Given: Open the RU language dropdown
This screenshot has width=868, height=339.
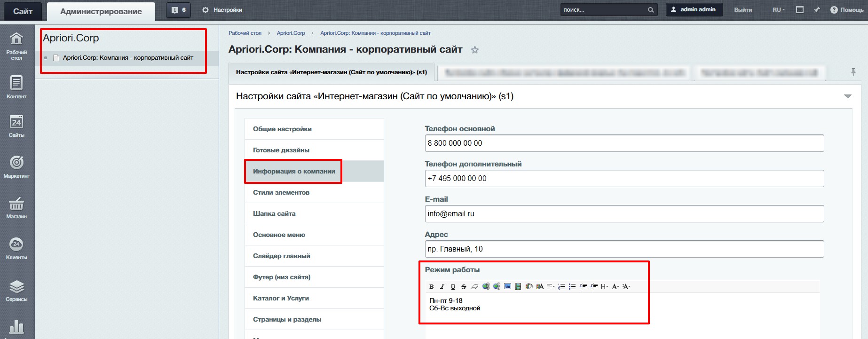Looking at the screenshot, I should click(x=778, y=10).
